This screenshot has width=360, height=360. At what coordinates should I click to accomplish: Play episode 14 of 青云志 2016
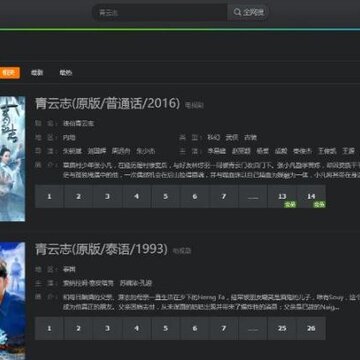click(x=311, y=196)
